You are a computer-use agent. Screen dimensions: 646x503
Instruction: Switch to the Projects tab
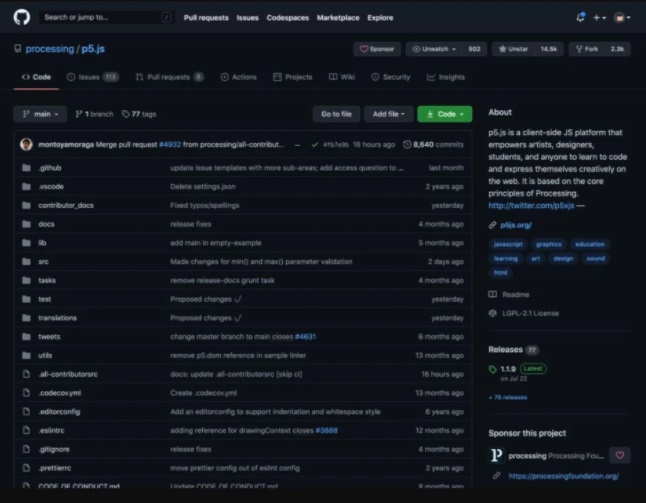tap(293, 77)
